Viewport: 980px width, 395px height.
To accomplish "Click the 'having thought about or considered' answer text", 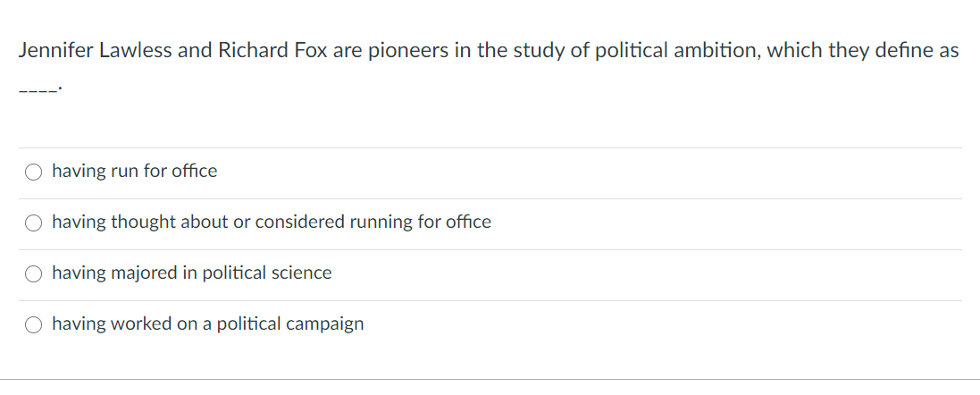I will (x=272, y=222).
